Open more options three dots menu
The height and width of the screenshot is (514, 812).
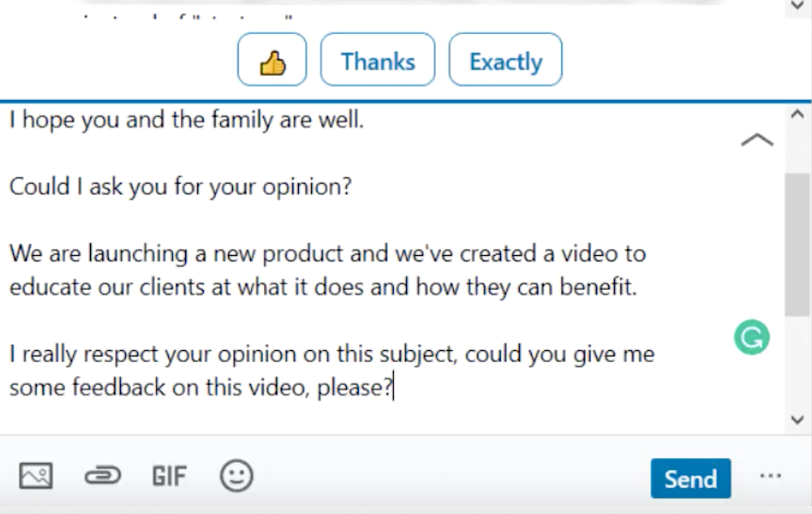(771, 476)
